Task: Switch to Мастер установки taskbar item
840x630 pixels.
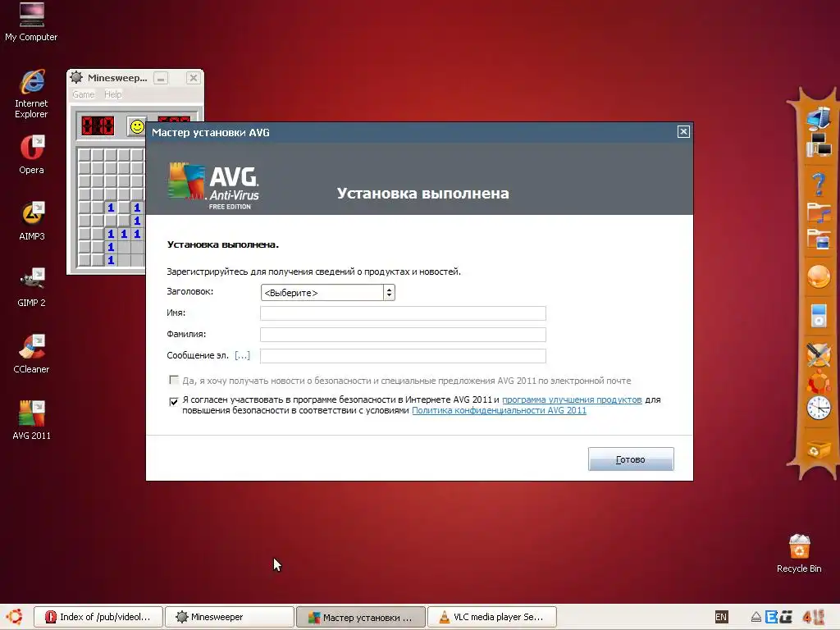Action: (x=361, y=617)
